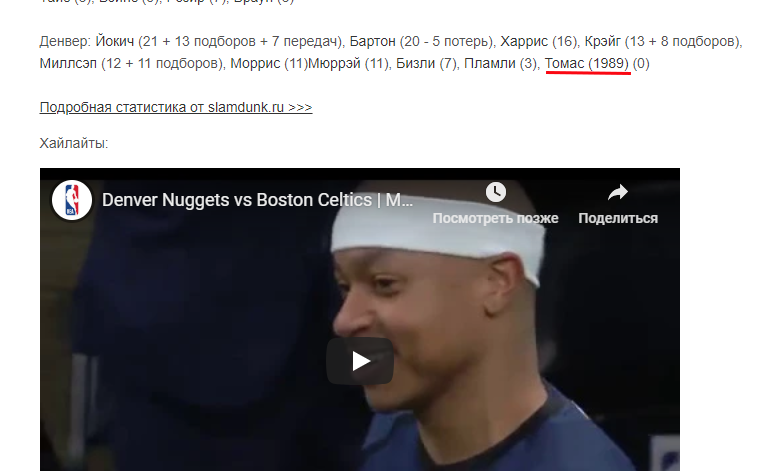This screenshot has width=757, height=471.
Task: Click the 'Посмотреть позже' label text
Action: (x=495, y=218)
